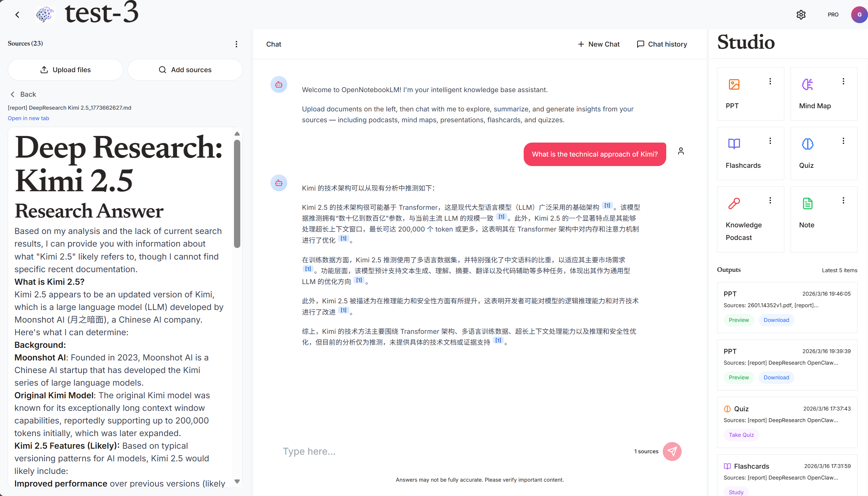
Task: Click the bot avatar beside the Kimi answer
Action: 279,183
